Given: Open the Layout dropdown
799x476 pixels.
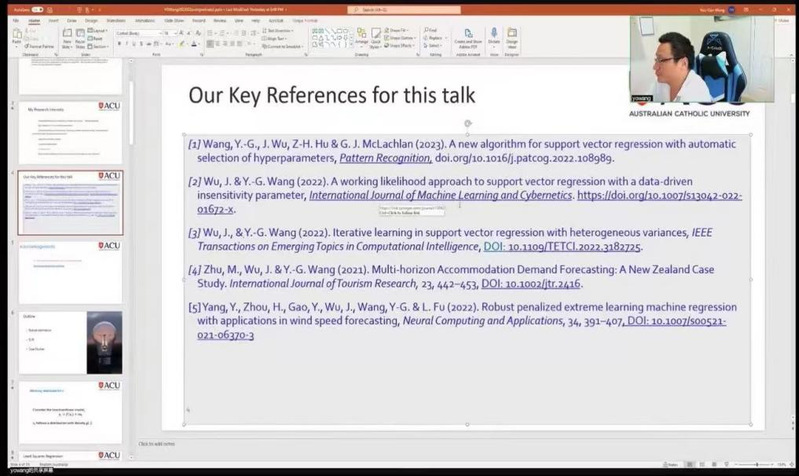Looking at the screenshot, I should point(97,31).
